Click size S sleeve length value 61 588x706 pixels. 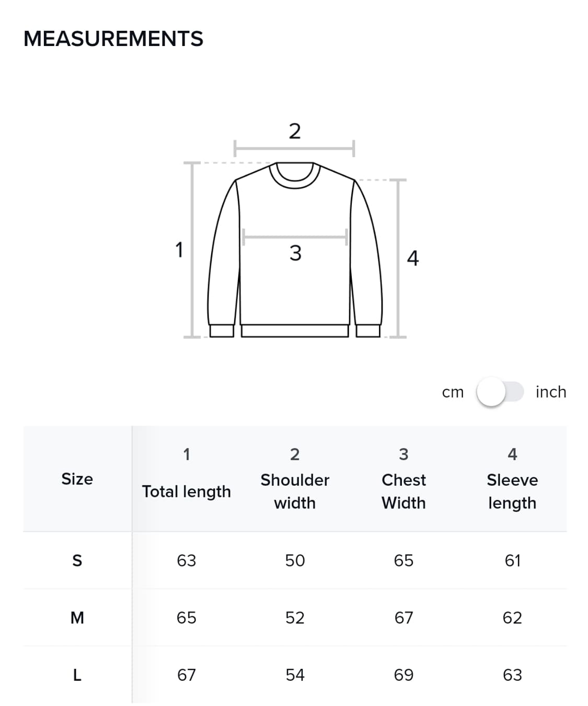[x=512, y=561]
